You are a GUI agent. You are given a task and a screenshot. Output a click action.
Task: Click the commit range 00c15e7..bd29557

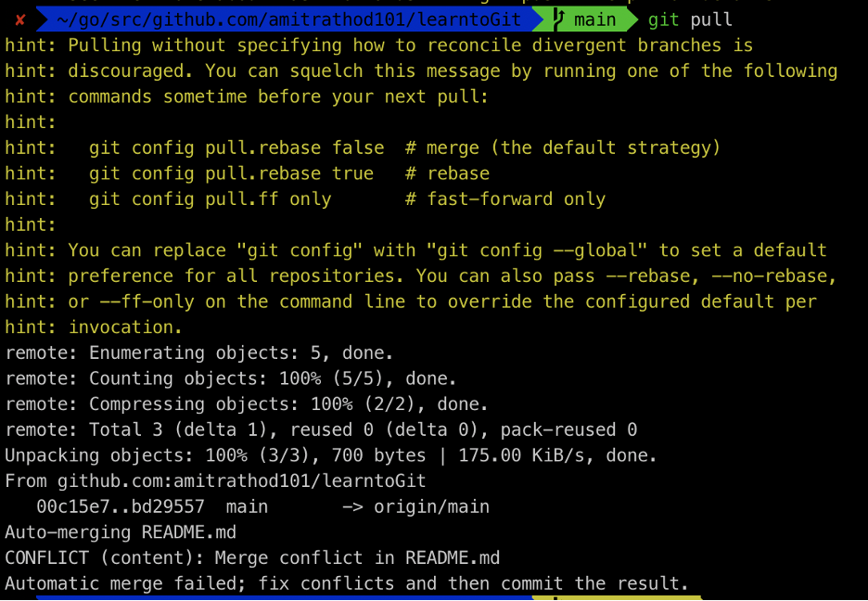click(121, 507)
